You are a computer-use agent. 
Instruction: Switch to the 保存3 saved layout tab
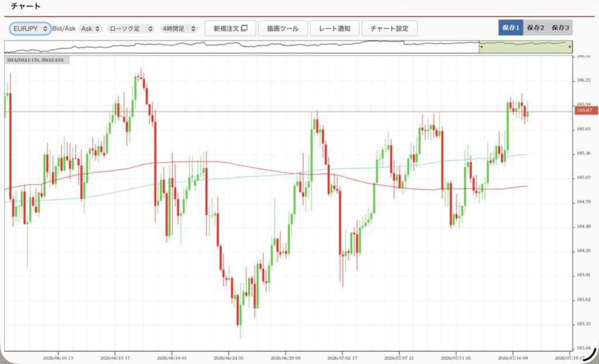coord(560,27)
